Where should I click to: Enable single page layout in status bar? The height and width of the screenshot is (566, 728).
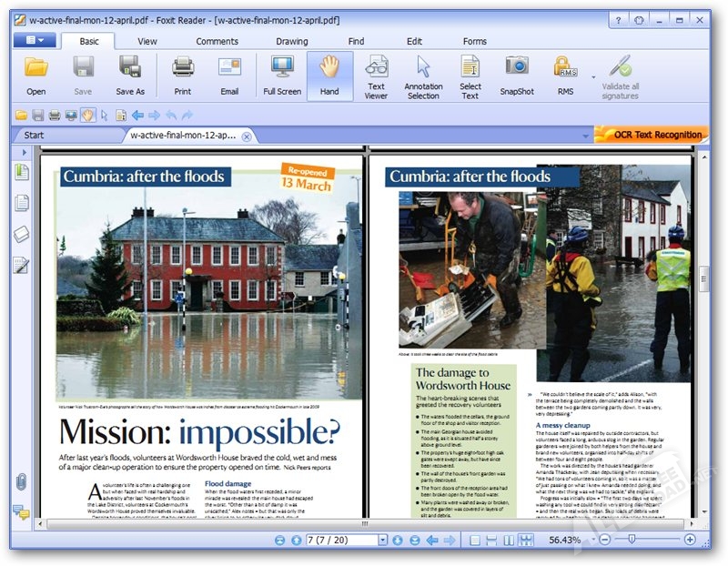pyautogui.click(x=475, y=540)
